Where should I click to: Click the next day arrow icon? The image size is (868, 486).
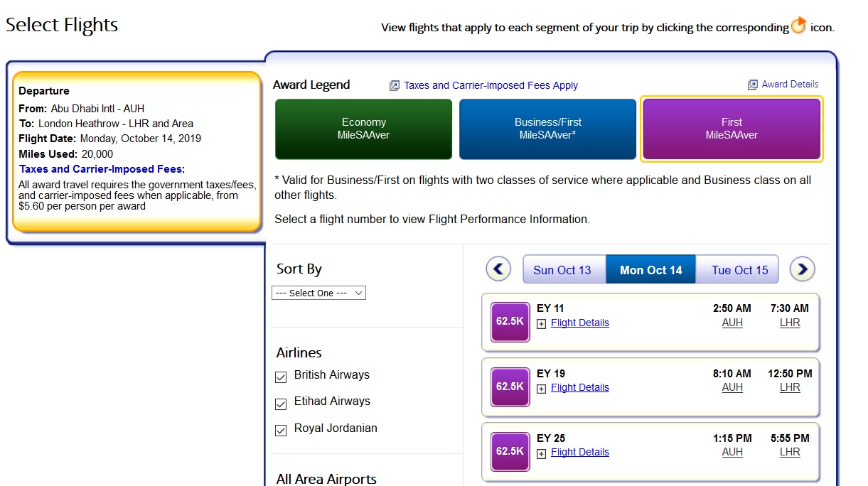[803, 269]
